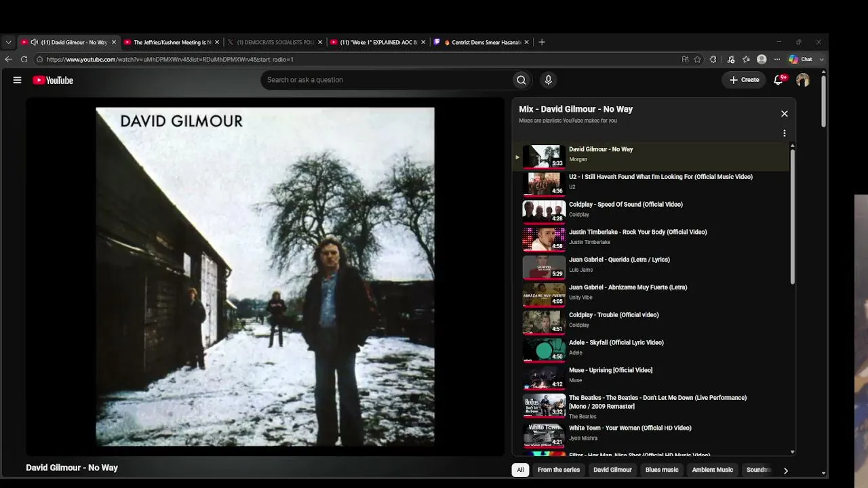Open the YouTube guide hamburger menu
This screenshot has height=488, width=868.
point(17,80)
